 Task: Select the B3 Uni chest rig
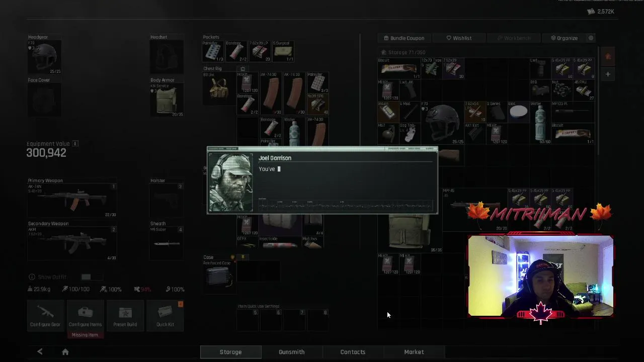tap(219, 88)
